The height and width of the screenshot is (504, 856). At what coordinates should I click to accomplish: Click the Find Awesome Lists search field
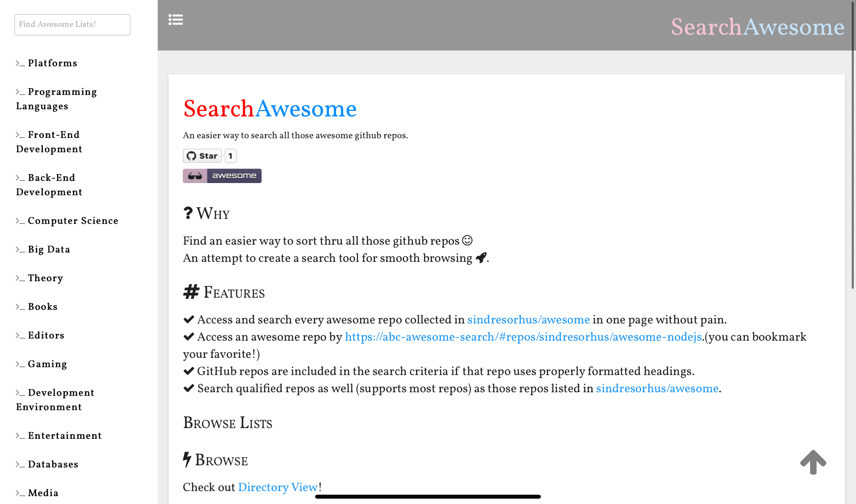click(71, 24)
